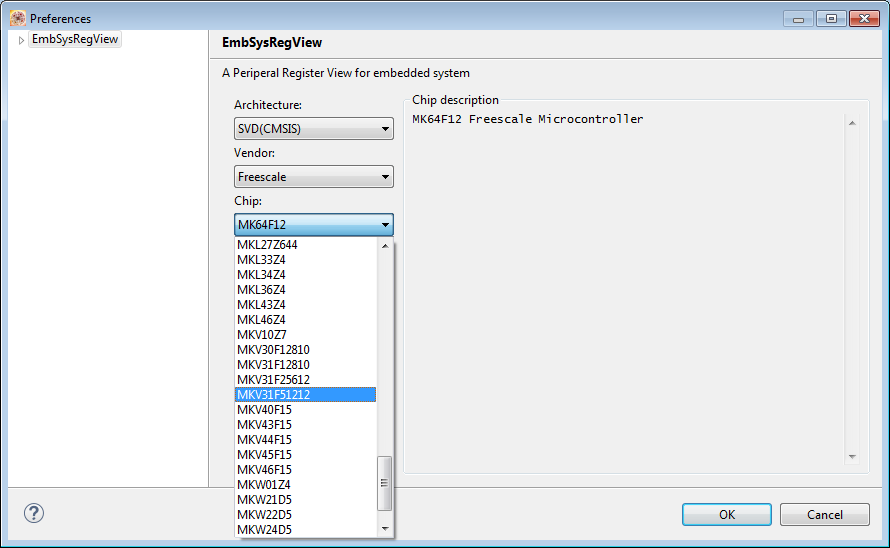Select the MKV10Z7 chip entry

[305, 334]
